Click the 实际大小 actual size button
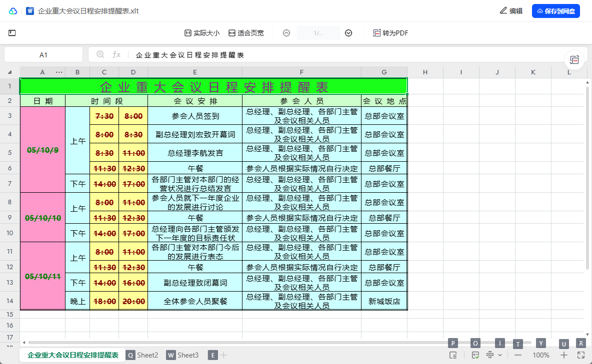 pos(202,33)
